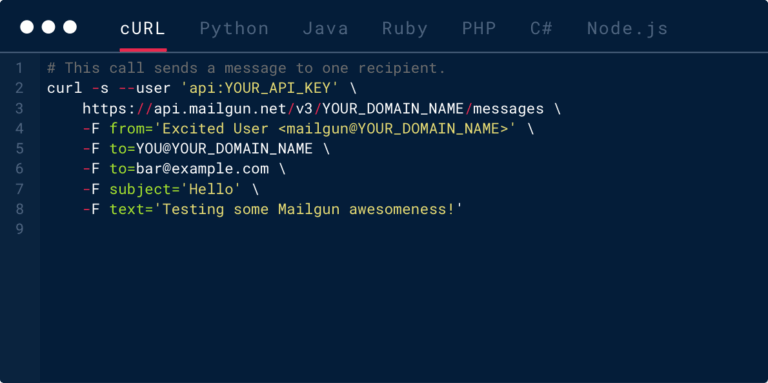Click line number 5 in gutter
The height and width of the screenshot is (383, 768).
click(x=19, y=148)
